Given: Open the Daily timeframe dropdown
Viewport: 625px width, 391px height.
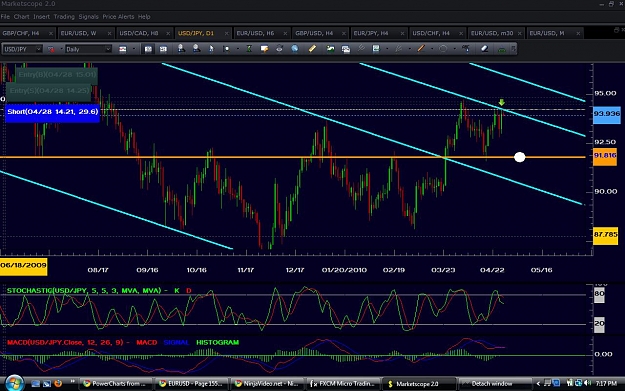Looking at the screenshot, I should [108, 49].
